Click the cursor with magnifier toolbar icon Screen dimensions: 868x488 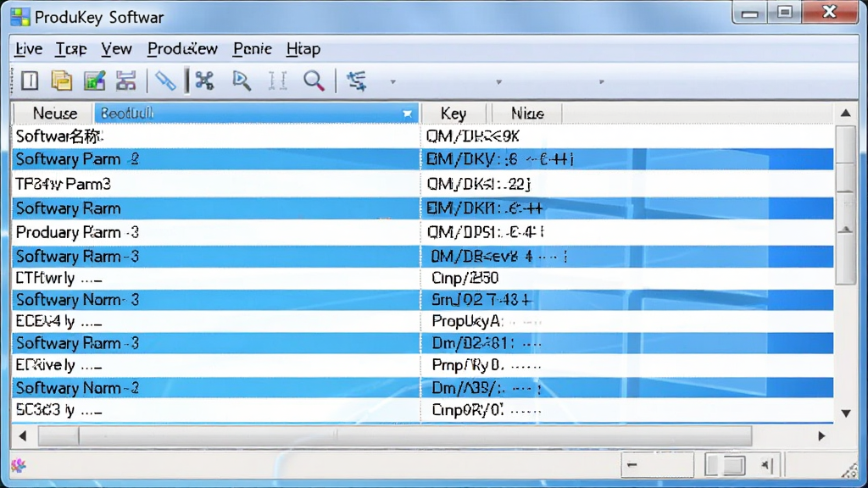click(x=242, y=80)
